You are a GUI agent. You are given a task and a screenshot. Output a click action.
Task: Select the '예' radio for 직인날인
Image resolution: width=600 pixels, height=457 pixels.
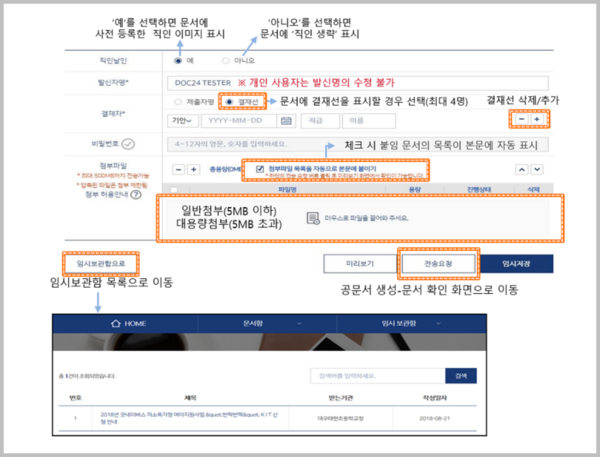pyautogui.click(x=178, y=60)
